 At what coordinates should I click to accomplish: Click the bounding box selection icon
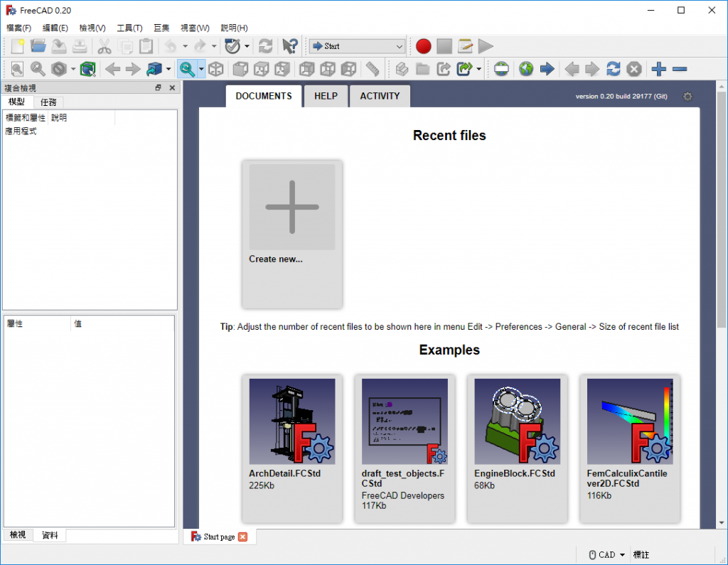click(x=87, y=69)
